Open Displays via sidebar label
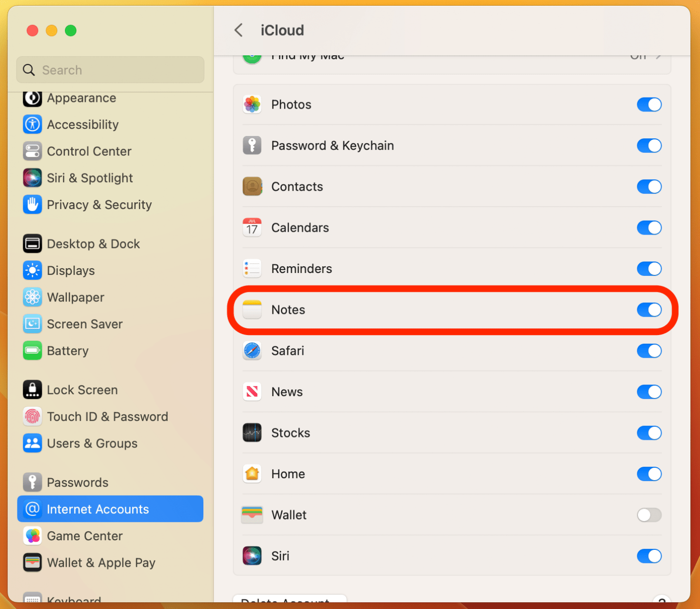Viewport: 700px width, 609px height. click(x=71, y=271)
